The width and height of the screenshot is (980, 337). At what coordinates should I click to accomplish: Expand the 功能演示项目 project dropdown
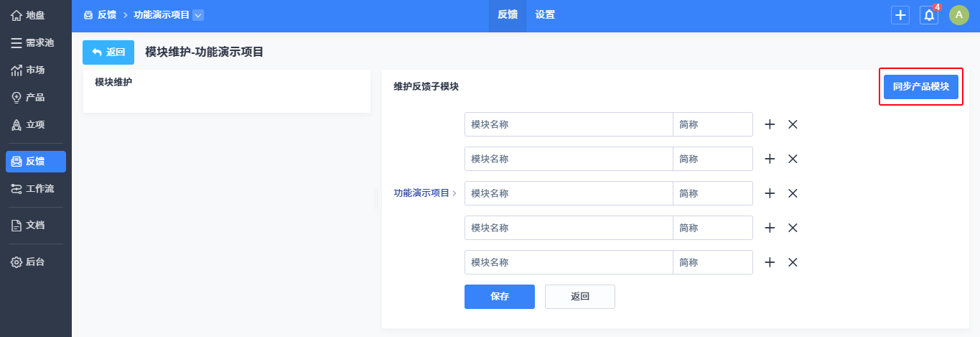point(198,15)
